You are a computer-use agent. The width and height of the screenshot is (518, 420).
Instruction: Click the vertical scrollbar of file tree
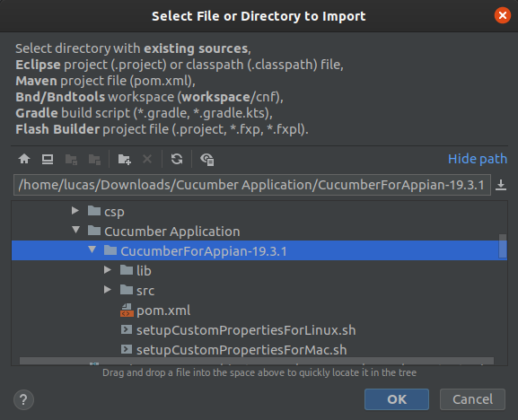click(x=503, y=246)
